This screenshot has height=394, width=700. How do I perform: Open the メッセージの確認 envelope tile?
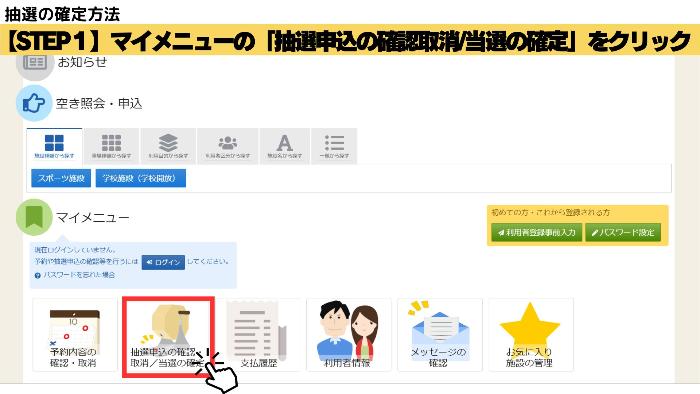click(440, 336)
